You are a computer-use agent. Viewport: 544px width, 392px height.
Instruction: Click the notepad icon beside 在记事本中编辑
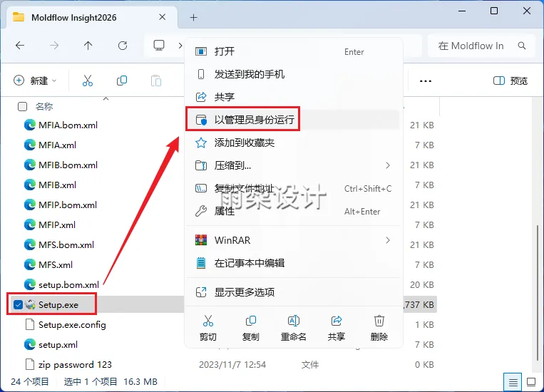201,263
